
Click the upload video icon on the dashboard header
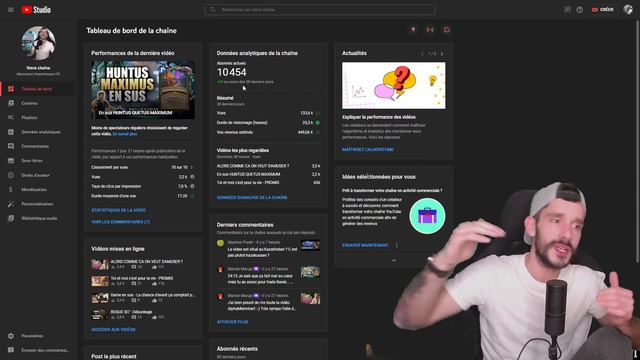tap(413, 29)
